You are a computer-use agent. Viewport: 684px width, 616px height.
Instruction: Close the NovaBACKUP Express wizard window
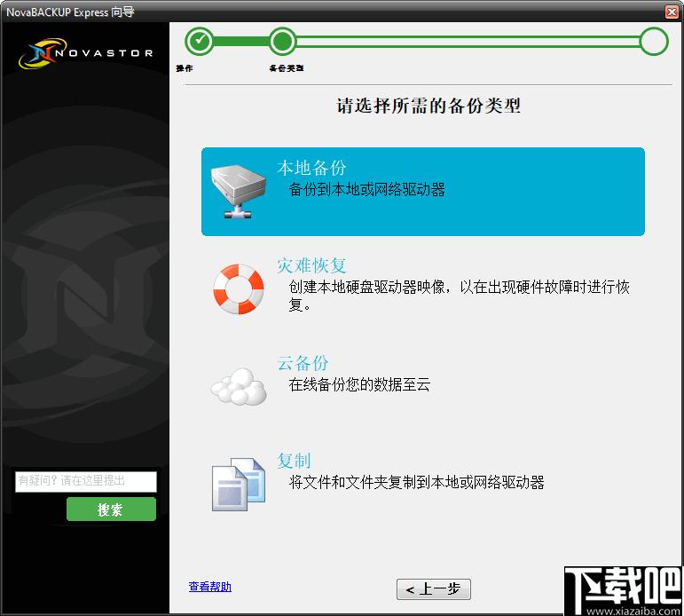coord(672,12)
